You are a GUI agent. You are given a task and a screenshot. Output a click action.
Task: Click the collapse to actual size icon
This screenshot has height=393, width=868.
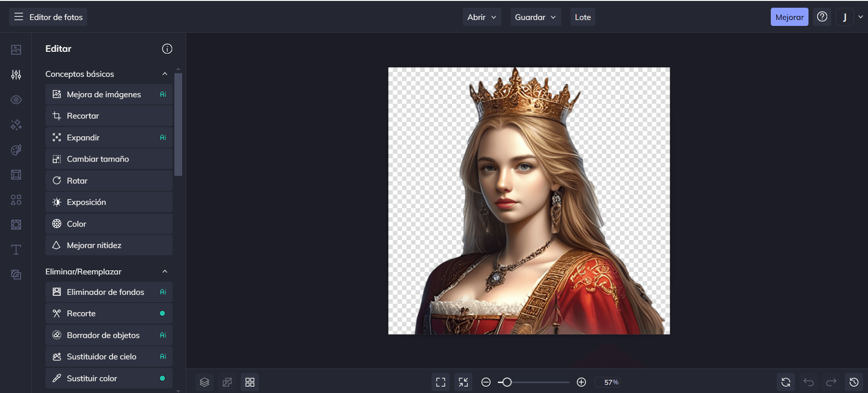tap(463, 382)
